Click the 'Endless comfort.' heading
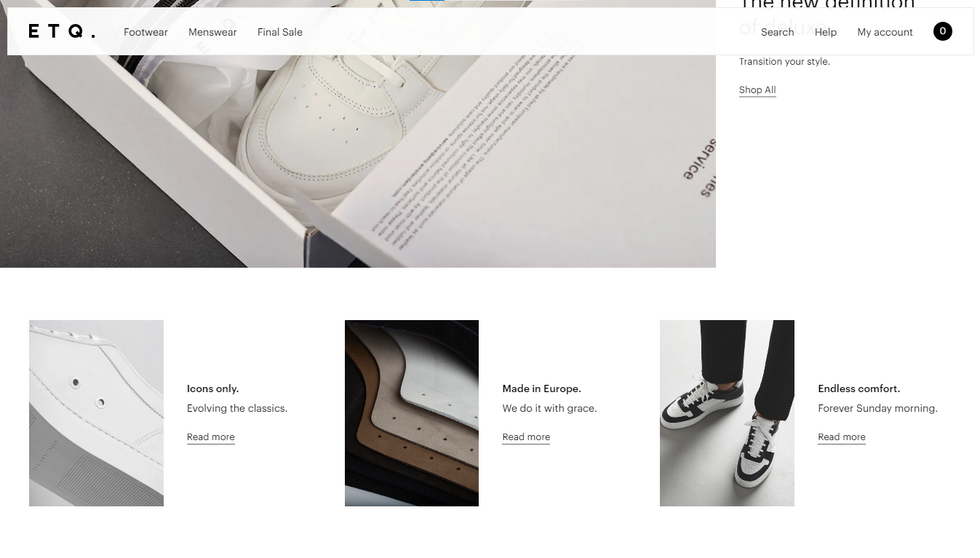 859,389
